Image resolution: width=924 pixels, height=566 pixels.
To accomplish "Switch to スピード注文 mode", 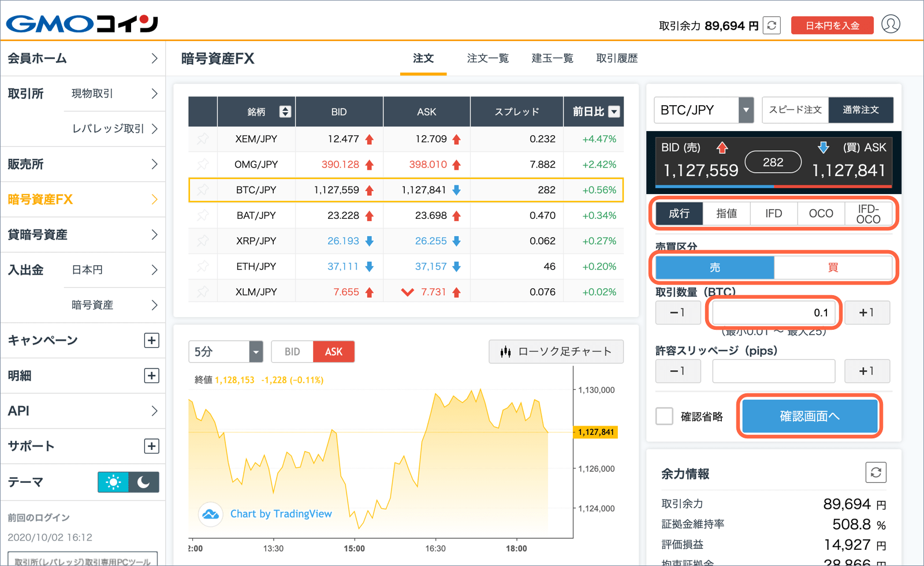I will point(795,110).
